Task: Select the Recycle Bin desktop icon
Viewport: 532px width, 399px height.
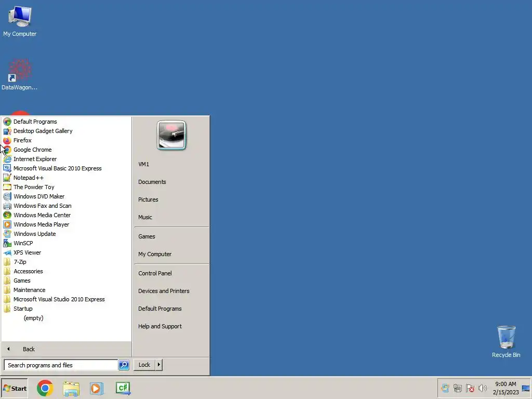Action: [506, 341]
